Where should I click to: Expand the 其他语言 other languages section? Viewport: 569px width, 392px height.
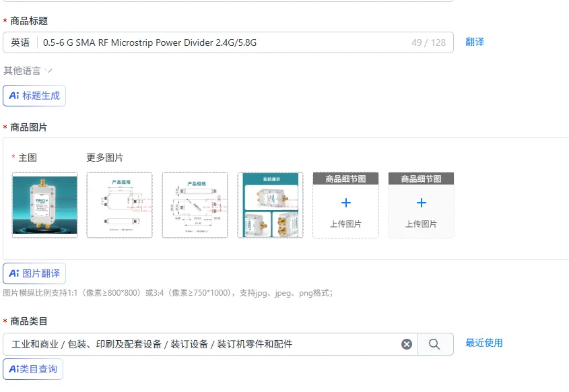28,71
